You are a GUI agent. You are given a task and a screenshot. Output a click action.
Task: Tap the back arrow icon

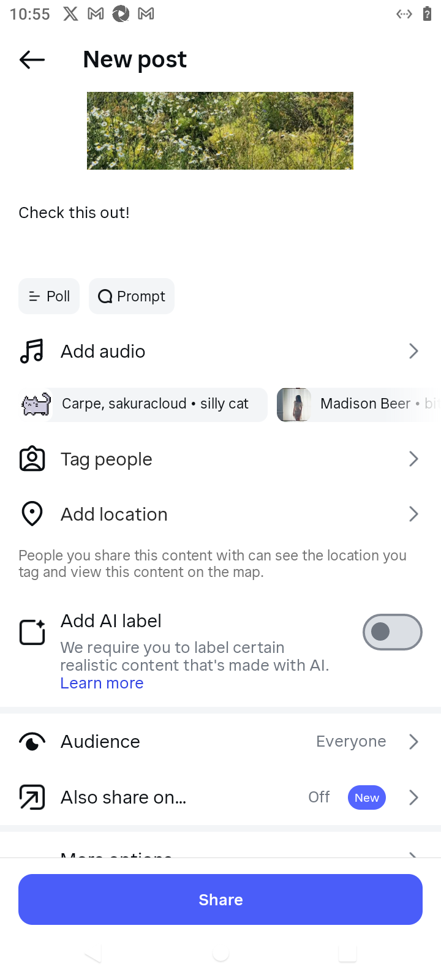pos(32,59)
